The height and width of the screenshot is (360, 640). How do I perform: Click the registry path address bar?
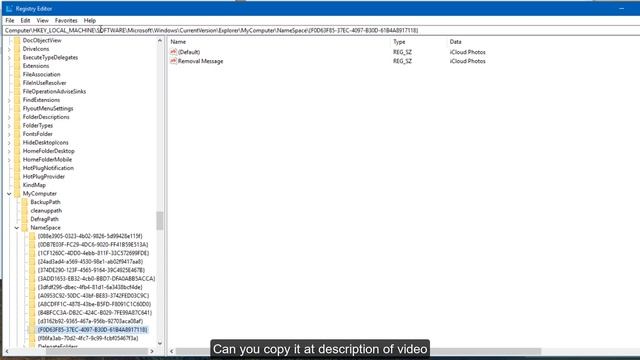point(320,30)
